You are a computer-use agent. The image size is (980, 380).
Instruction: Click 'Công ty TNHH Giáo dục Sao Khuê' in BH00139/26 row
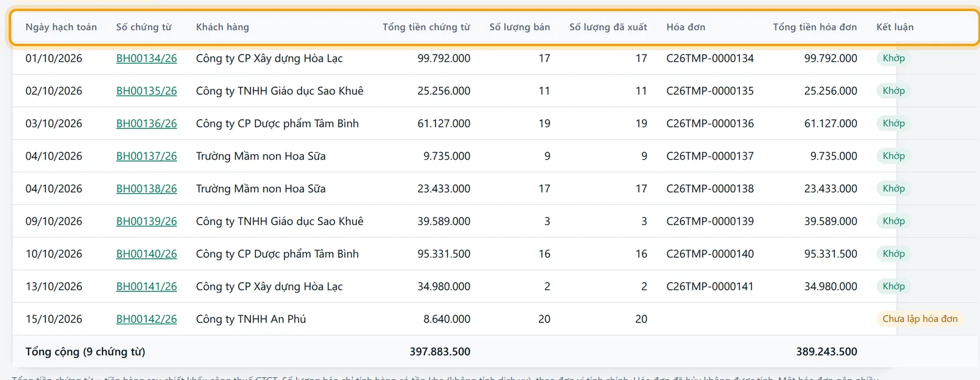click(x=279, y=221)
